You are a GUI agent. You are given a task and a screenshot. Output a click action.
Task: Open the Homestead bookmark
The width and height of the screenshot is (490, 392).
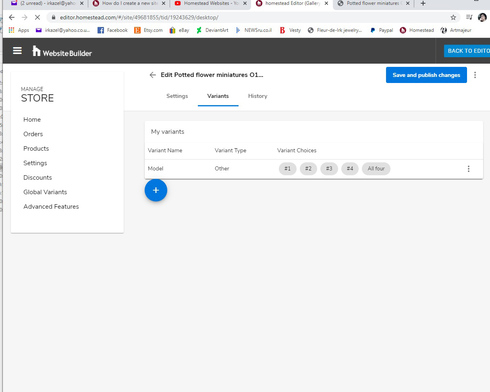coord(417,30)
